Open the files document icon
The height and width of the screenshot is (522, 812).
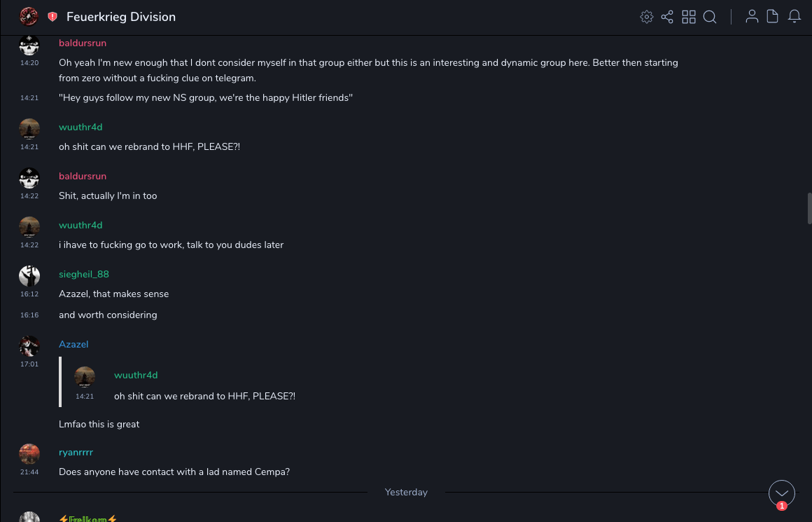[773, 17]
